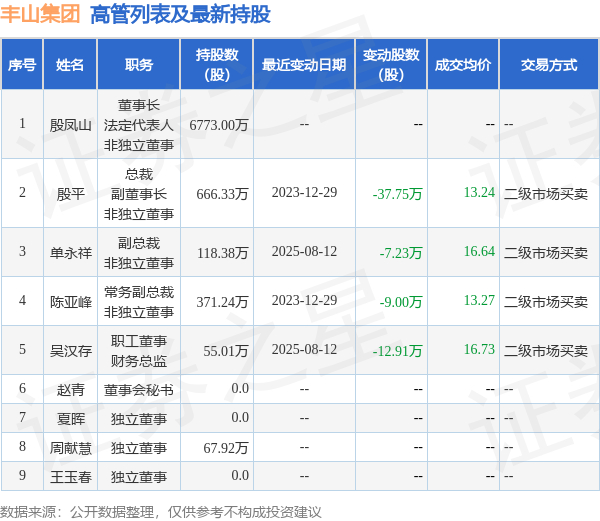This screenshot has height=521, width=600.
Task: Click the average price 16.64
Action: [479, 251]
